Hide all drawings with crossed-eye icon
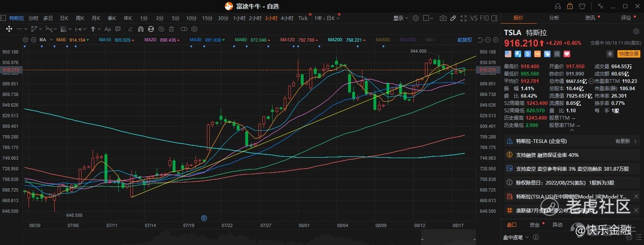 [161, 29]
